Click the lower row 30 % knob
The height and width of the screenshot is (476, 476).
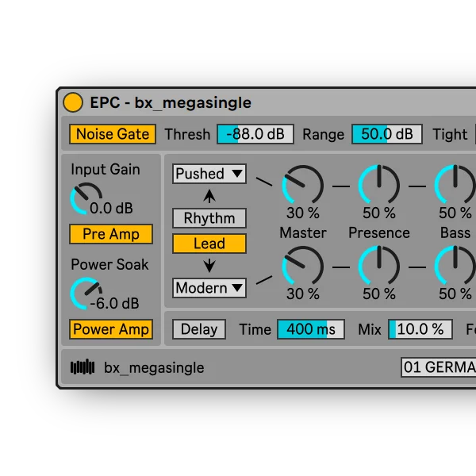point(303,266)
